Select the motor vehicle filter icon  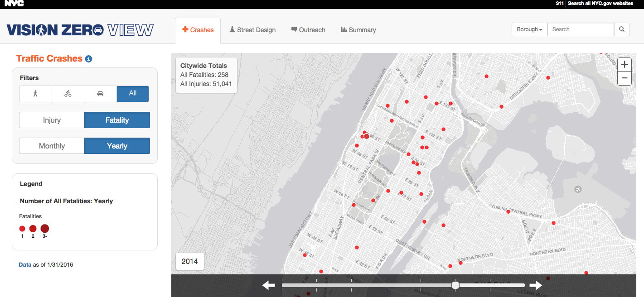[x=100, y=94]
